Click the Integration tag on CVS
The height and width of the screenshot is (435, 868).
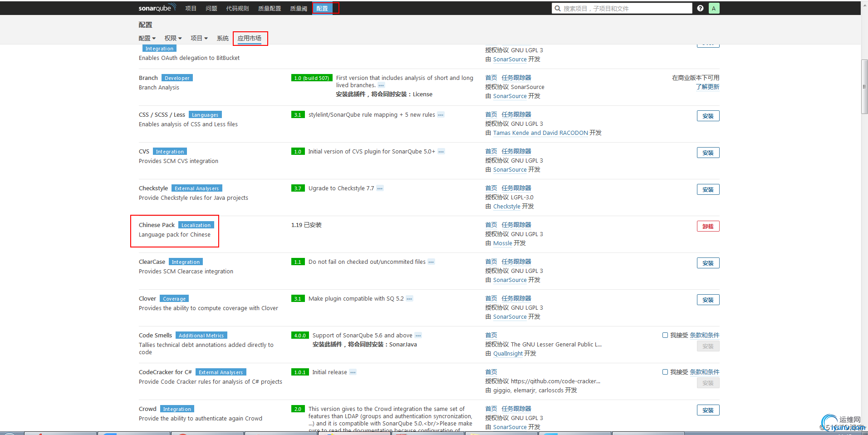170,151
